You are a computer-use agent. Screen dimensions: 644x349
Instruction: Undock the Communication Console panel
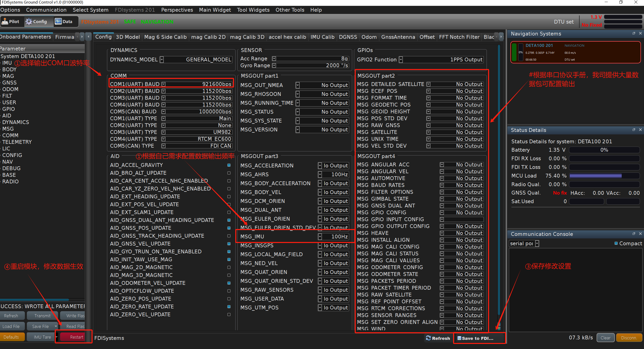(x=634, y=234)
